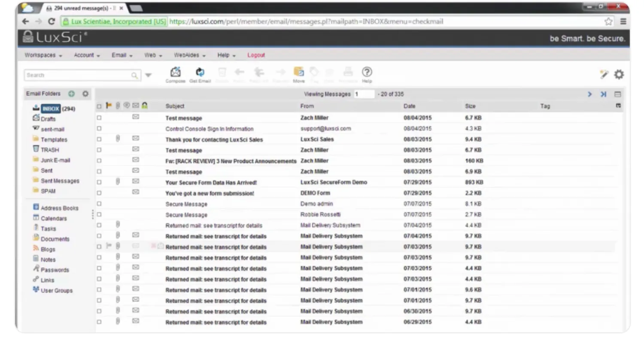This screenshot has width=644, height=346.
Task: Expand the search options dropdown arrow
Action: (148, 75)
